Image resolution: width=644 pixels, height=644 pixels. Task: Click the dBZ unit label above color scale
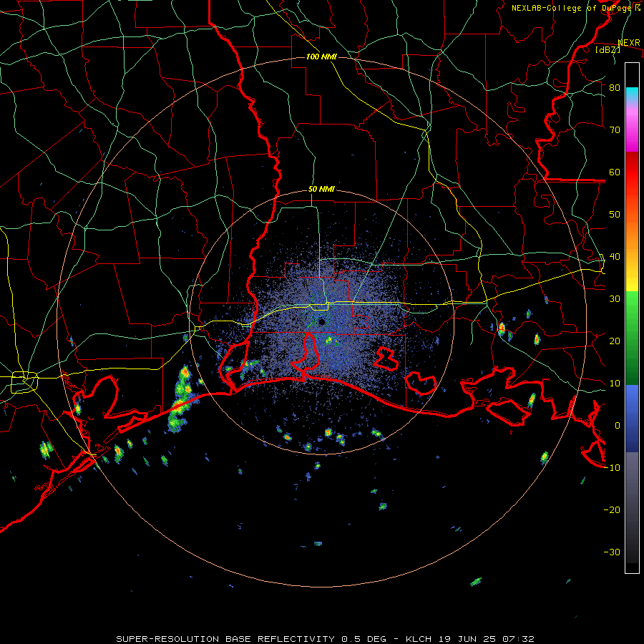tap(608, 49)
